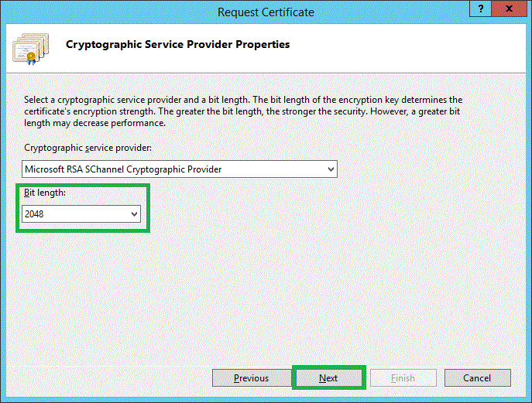Click the provider dropdown's chevron arrow
This screenshot has width=532, height=403.
331,169
